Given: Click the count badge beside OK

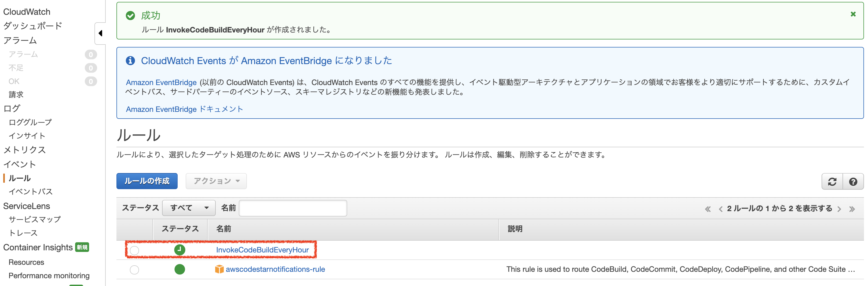Looking at the screenshot, I should tap(91, 82).
